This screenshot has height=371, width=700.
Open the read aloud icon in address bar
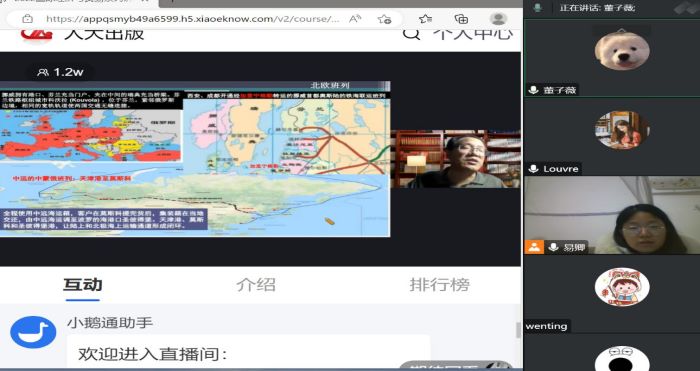pyautogui.click(x=355, y=19)
